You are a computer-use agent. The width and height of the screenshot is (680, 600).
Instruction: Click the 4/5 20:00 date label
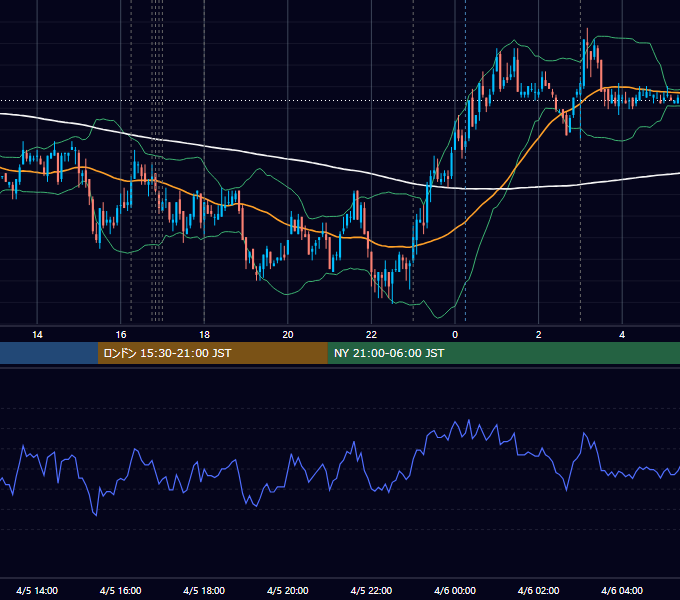(288, 590)
